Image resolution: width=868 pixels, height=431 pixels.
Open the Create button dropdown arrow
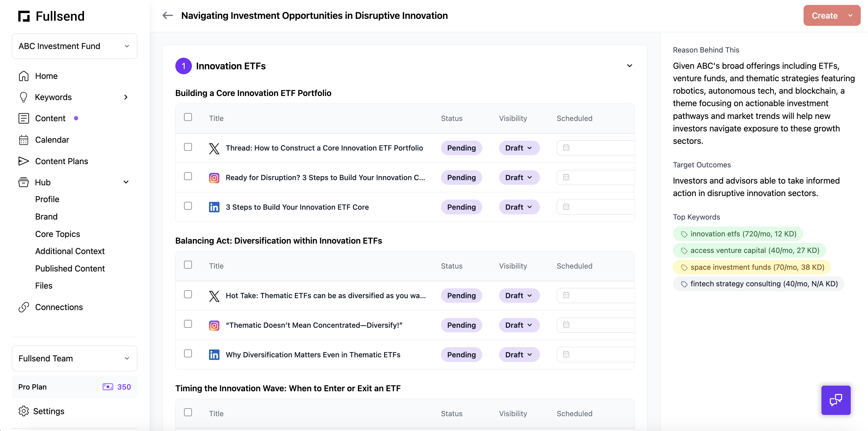point(850,15)
